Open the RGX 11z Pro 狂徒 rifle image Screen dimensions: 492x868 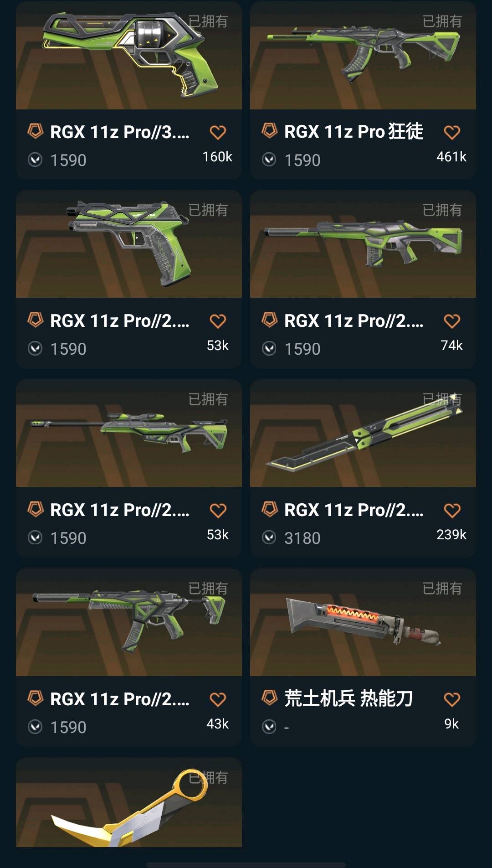[363, 55]
